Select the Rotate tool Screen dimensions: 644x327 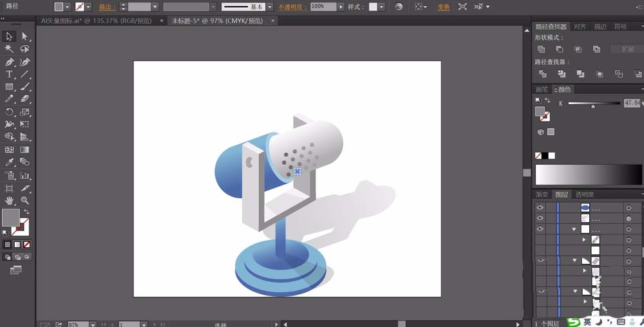click(9, 112)
